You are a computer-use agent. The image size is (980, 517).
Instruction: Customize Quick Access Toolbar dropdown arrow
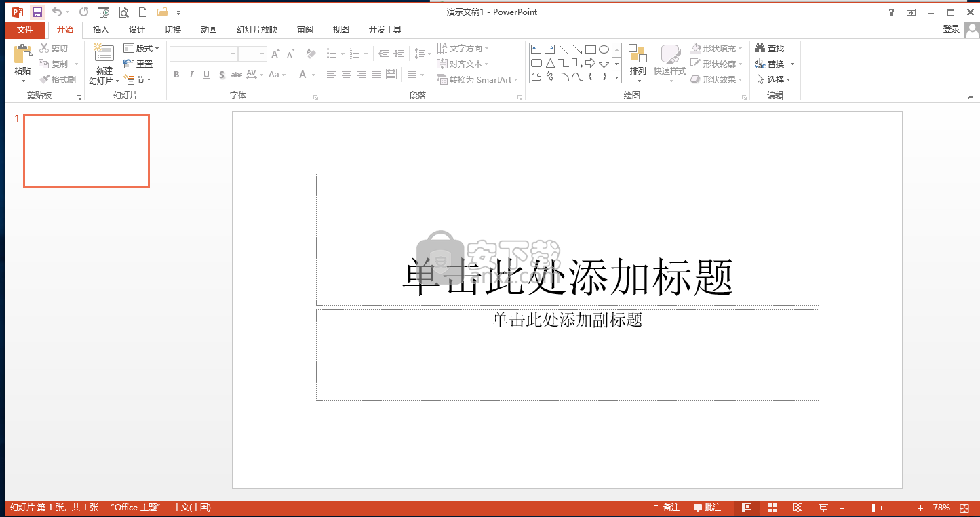(x=178, y=12)
